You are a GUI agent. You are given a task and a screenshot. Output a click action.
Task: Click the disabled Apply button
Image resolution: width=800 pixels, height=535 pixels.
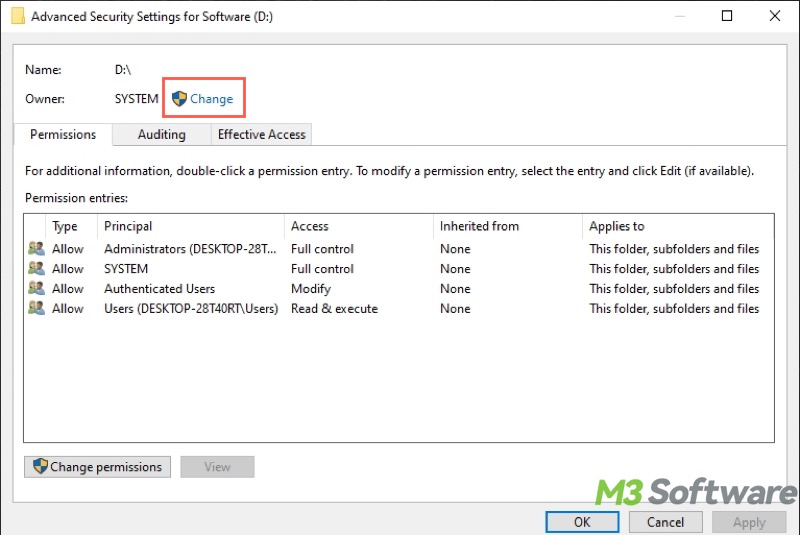pos(749,522)
